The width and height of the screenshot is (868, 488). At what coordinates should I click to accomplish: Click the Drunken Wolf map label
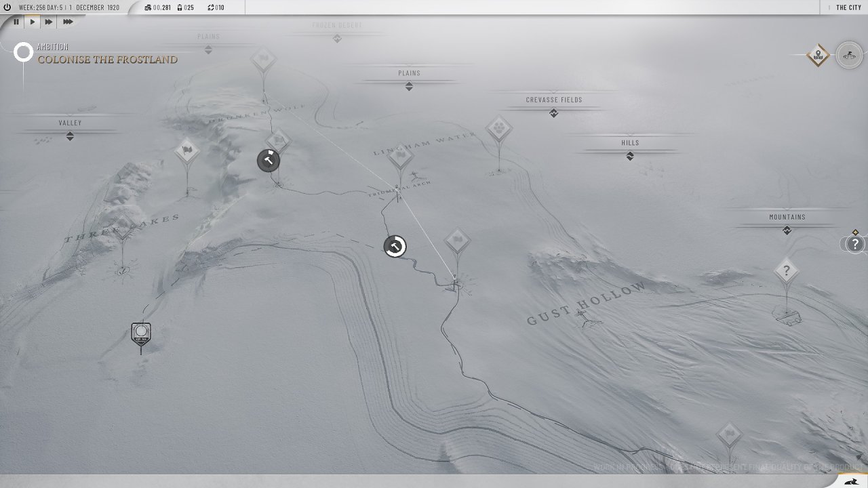[x=257, y=113]
